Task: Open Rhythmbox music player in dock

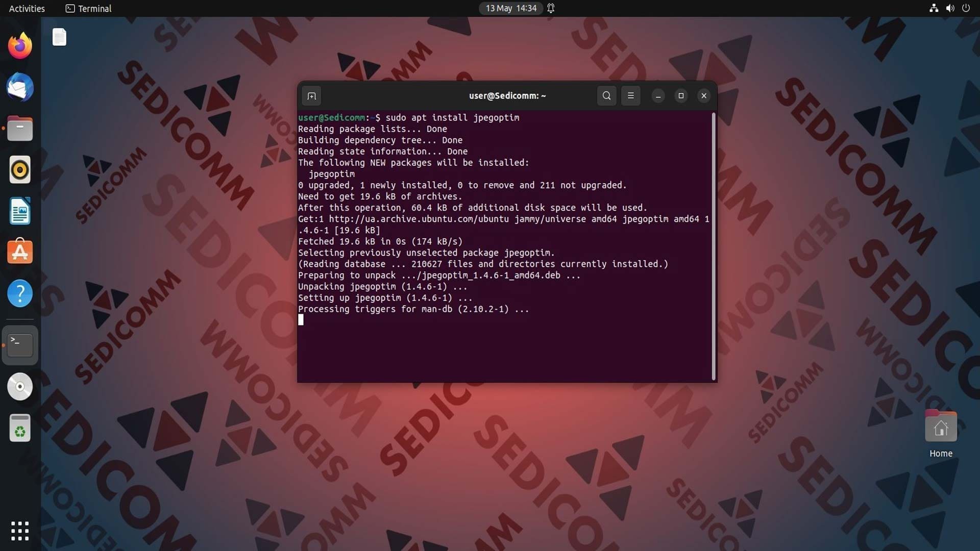Action: (20, 170)
